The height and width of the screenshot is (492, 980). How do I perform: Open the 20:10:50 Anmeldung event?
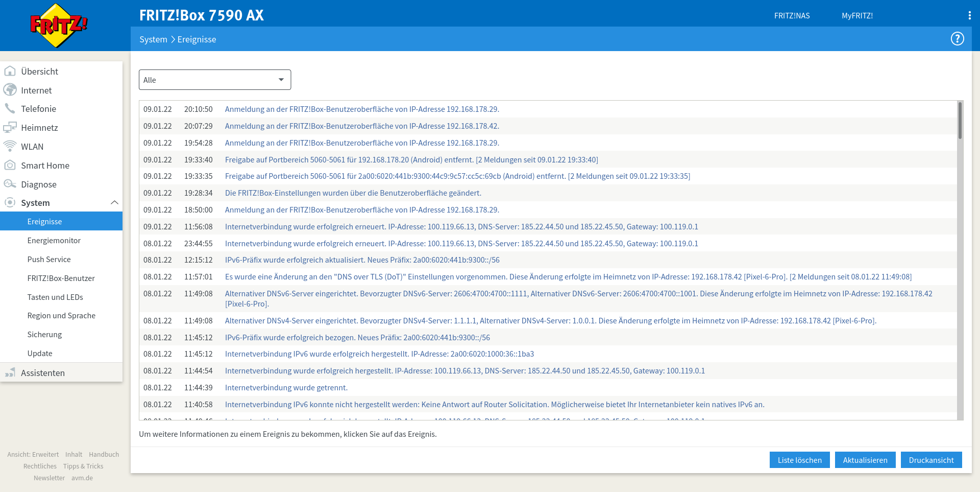pyautogui.click(x=362, y=109)
